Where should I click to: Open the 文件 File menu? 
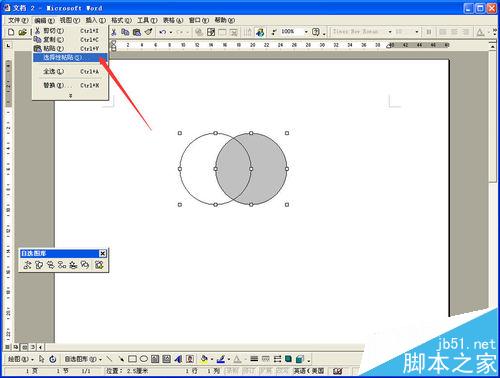point(18,20)
